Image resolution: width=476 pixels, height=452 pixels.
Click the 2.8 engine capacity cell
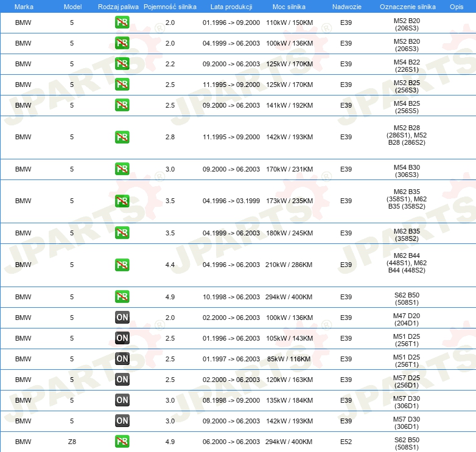click(x=170, y=137)
